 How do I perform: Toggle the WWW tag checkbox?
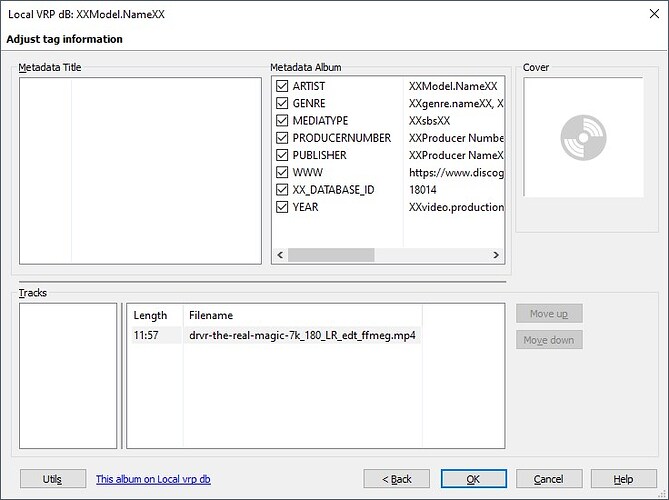pos(282,172)
